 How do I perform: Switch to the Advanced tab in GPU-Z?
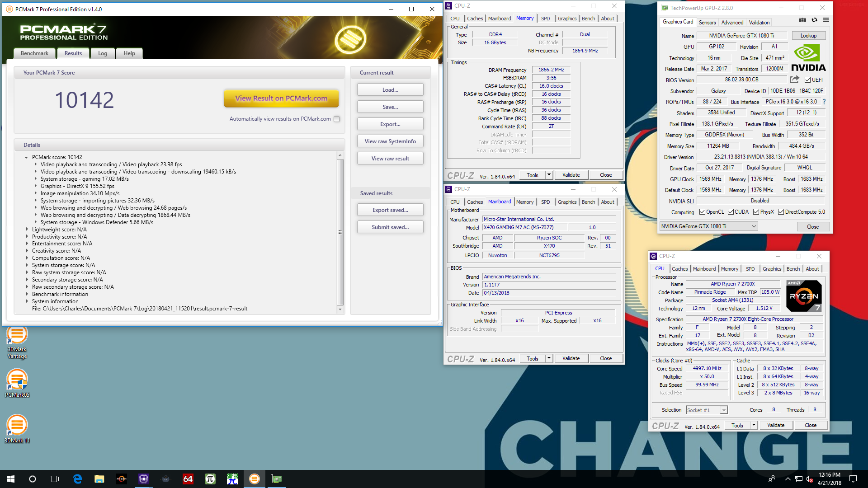tap(732, 23)
